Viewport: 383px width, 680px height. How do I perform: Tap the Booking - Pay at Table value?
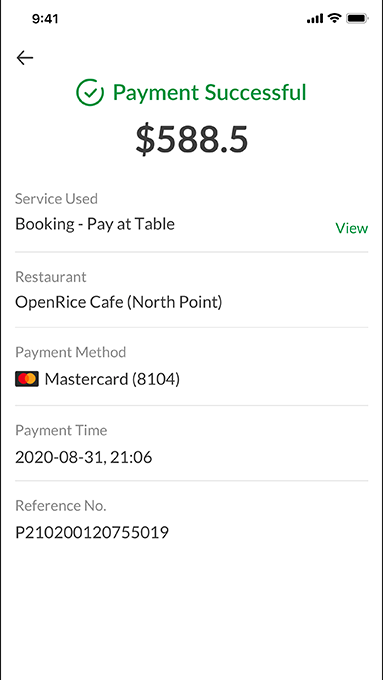coord(95,224)
